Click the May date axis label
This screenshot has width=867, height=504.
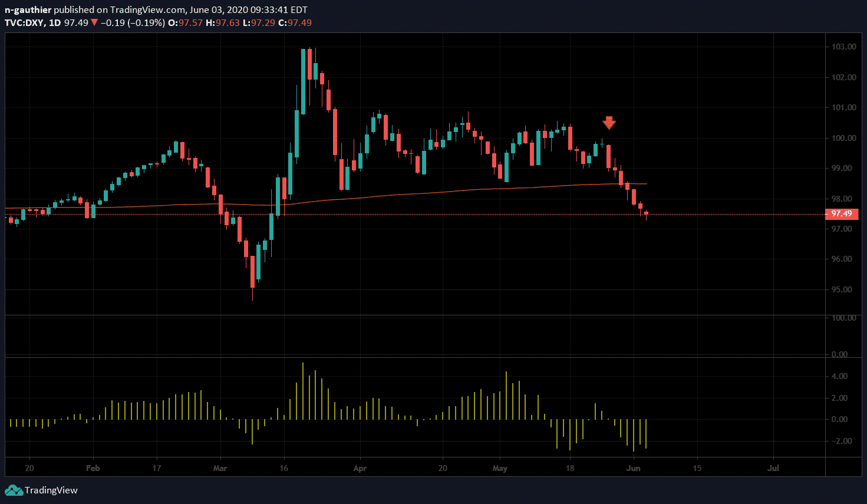500,469
